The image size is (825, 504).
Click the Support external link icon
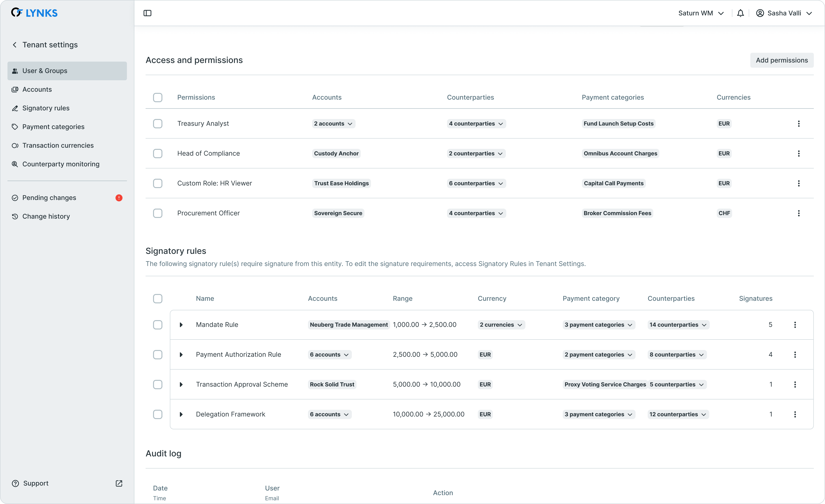119,483
